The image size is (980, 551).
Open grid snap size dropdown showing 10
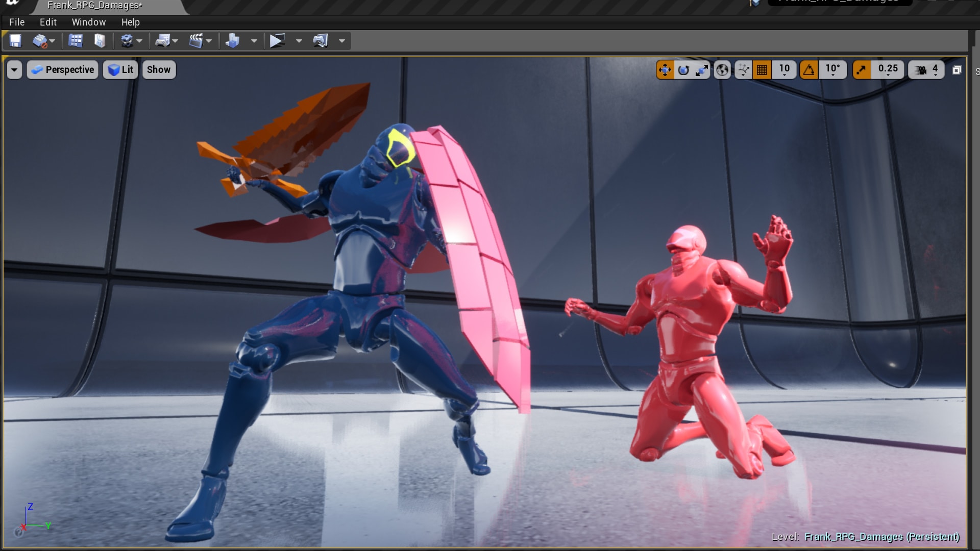click(785, 70)
